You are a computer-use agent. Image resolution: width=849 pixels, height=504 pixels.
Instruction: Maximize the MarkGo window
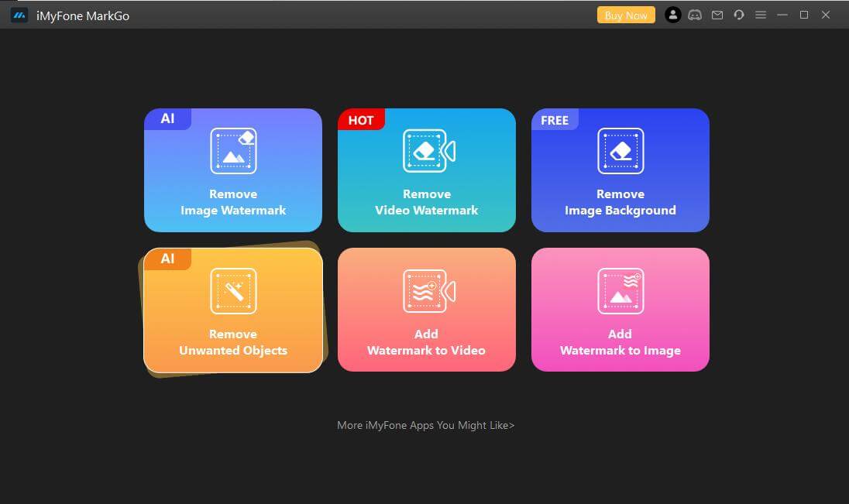[804, 15]
